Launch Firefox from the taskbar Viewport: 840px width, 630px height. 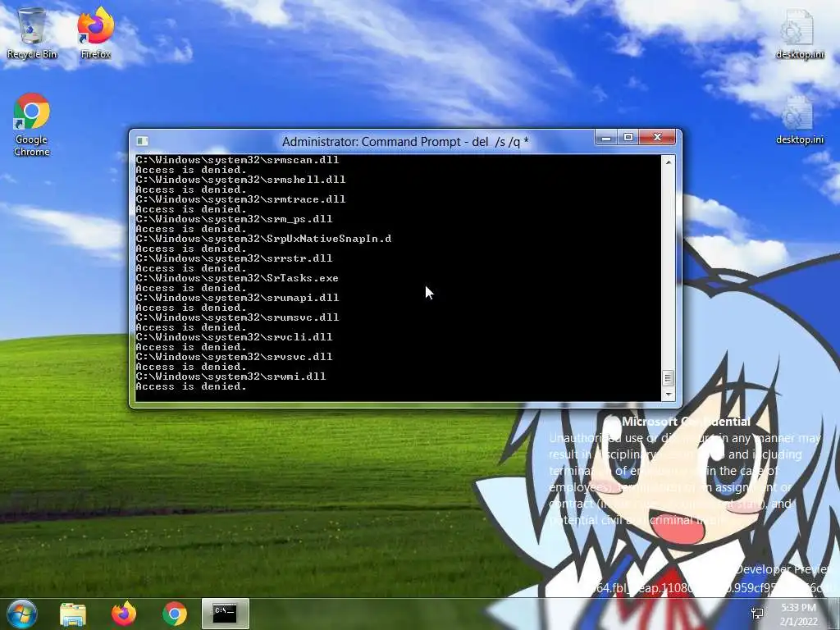tap(124, 614)
